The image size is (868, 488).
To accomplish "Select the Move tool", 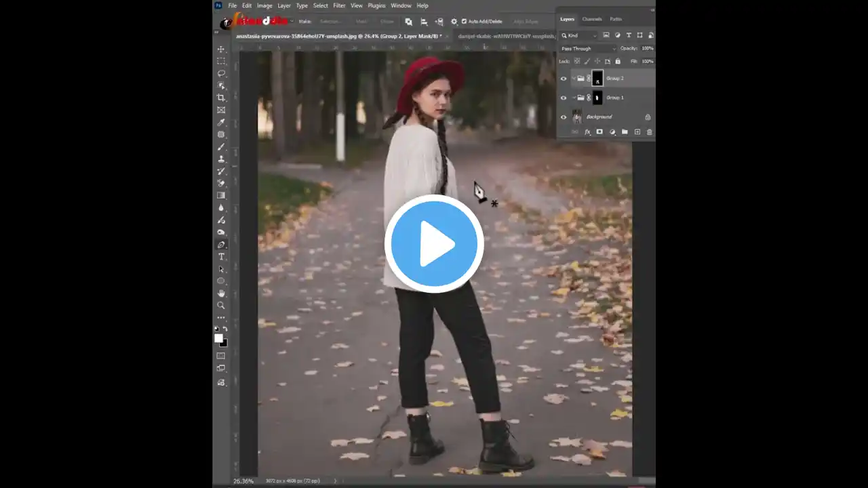I will (x=221, y=49).
